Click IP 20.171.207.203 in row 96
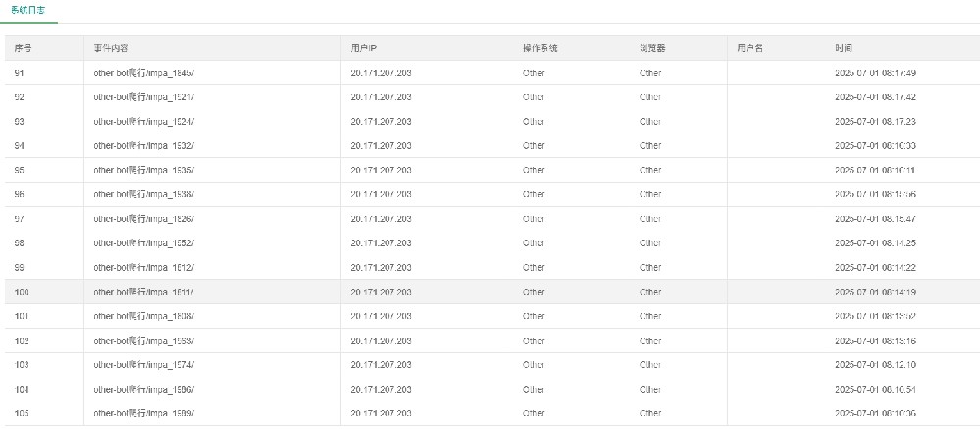Viewport: 980px width, 429px height. pos(382,194)
